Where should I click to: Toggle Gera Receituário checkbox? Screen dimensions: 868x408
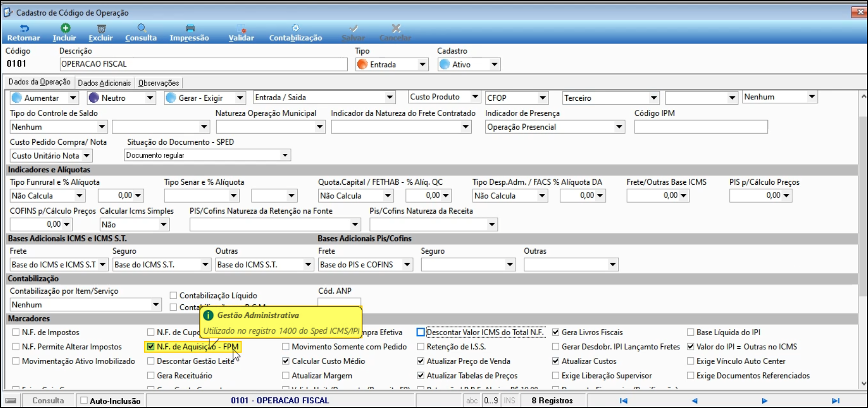coord(151,376)
